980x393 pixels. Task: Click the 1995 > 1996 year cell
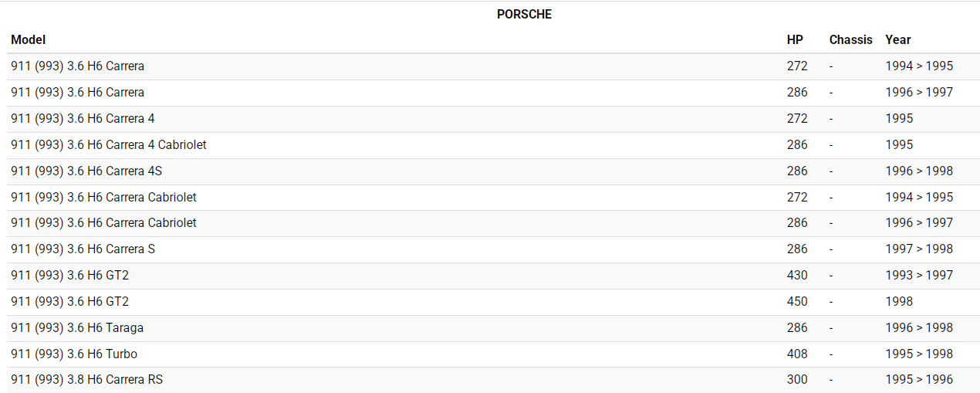(x=919, y=380)
